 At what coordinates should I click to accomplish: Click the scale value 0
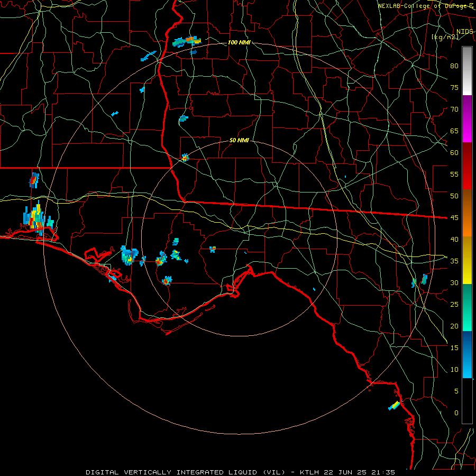click(456, 413)
